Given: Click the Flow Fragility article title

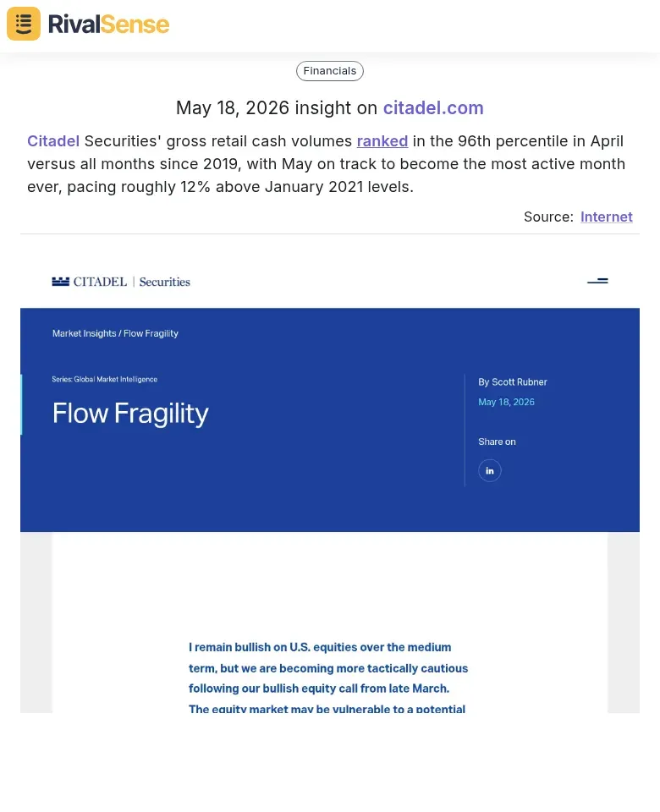Looking at the screenshot, I should point(130,414).
